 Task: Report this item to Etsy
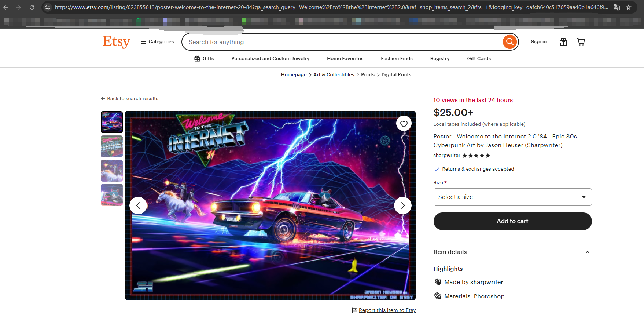[384, 310]
